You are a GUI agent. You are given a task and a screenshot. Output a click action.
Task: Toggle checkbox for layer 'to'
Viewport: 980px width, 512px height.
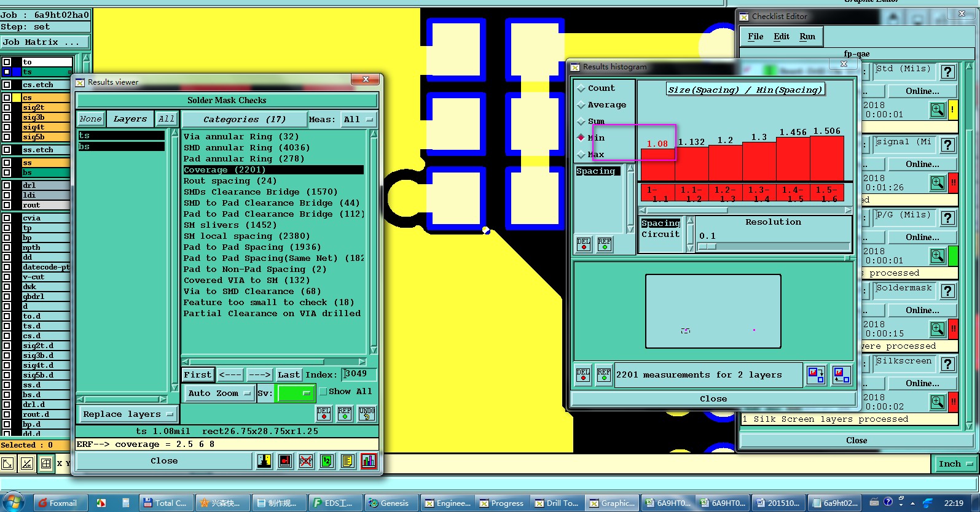coord(7,62)
